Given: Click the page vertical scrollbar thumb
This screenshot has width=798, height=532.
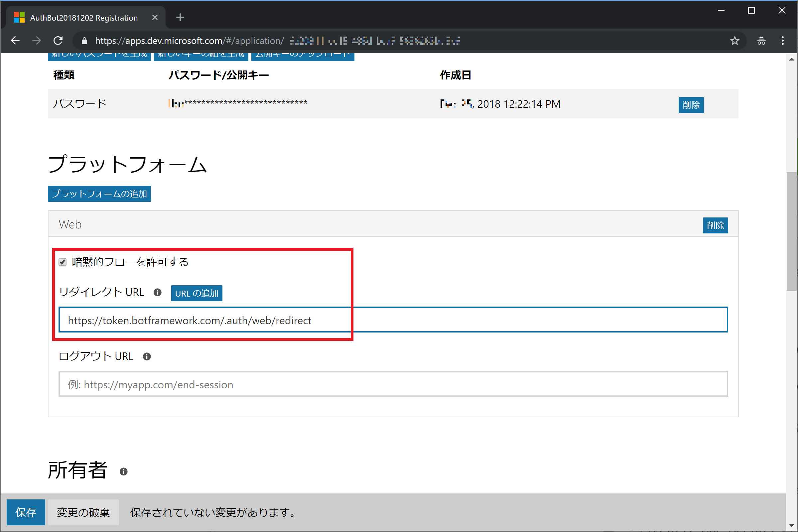Looking at the screenshot, I should pos(792,231).
